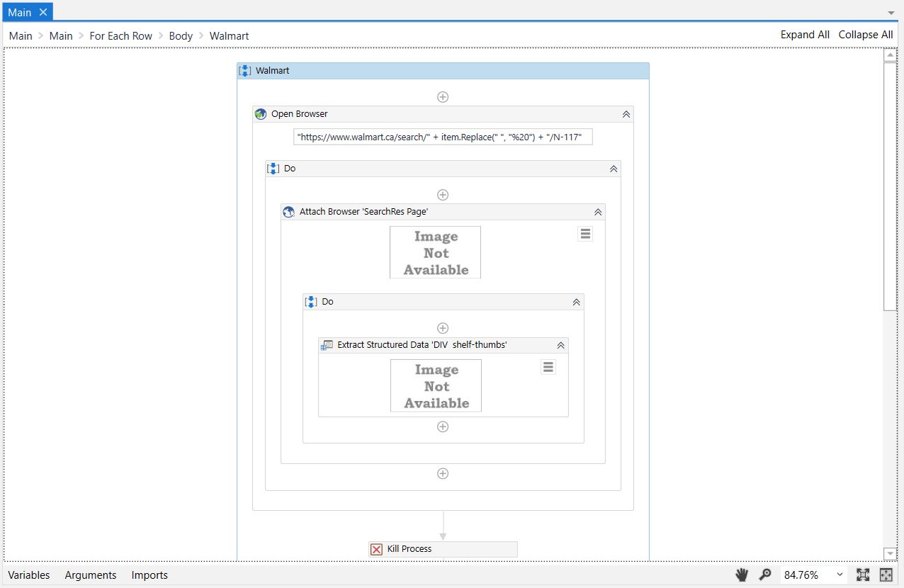Image resolution: width=904 pixels, height=588 pixels.
Task: Click Expand All
Action: (x=805, y=35)
